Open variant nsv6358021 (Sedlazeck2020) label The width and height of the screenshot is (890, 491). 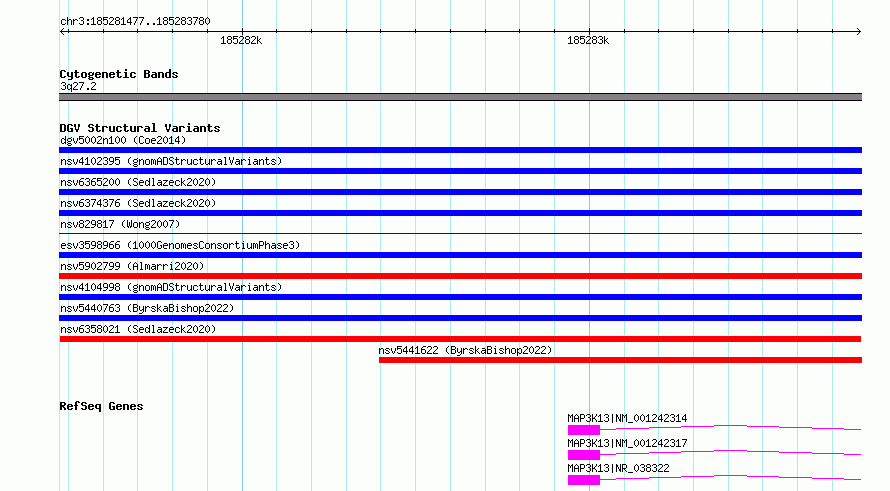coord(138,329)
